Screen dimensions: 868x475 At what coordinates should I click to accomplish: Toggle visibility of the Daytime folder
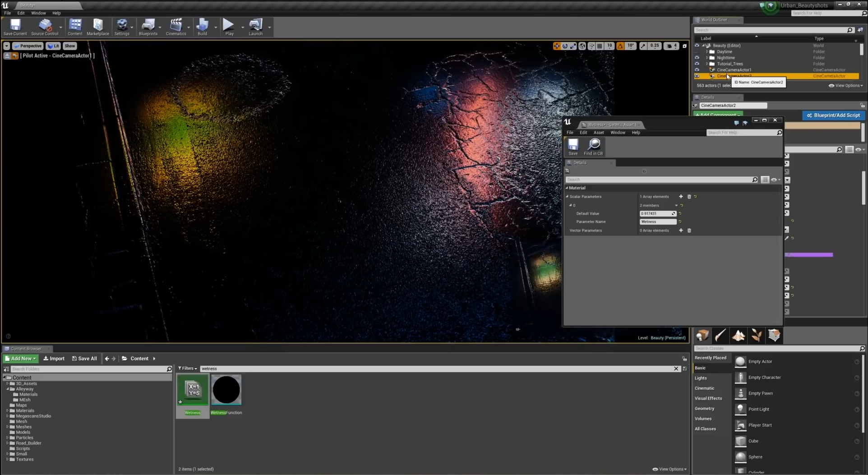pos(697,52)
